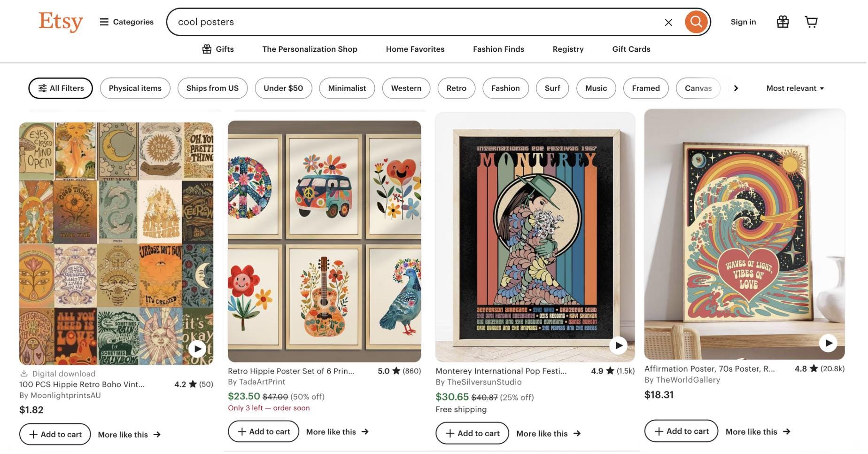Viewport: 868px width, 454px height.
Task: Open the Categories hamburger menu
Action: 126,22
